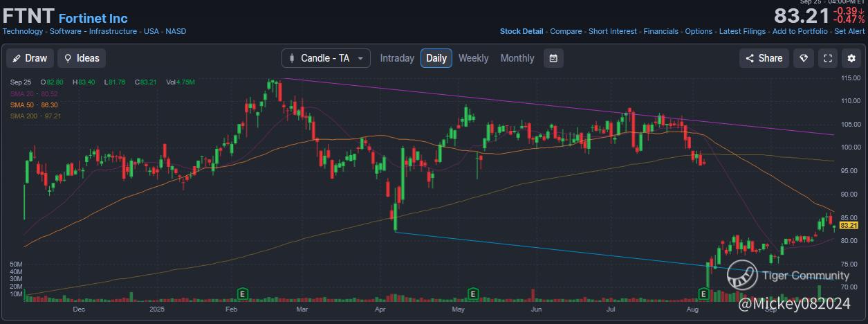
Task: Open the date range calendar icon
Action: click(553, 58)
